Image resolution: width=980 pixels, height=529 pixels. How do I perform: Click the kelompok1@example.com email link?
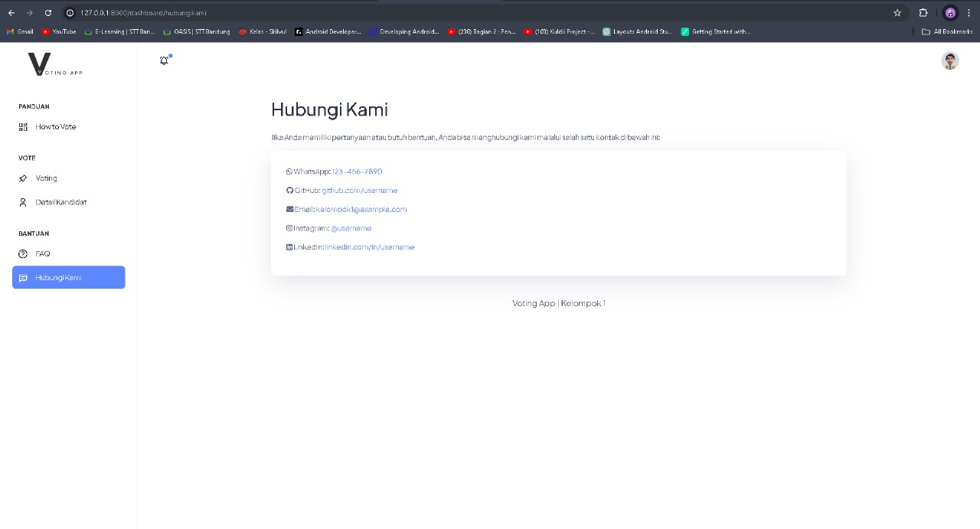point(361,209)
